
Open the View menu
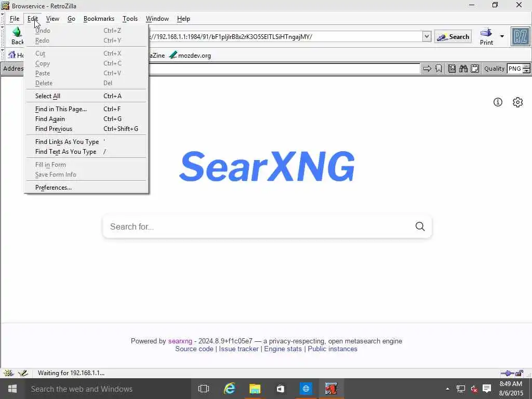pyautogui.click(x=52, y=19)
